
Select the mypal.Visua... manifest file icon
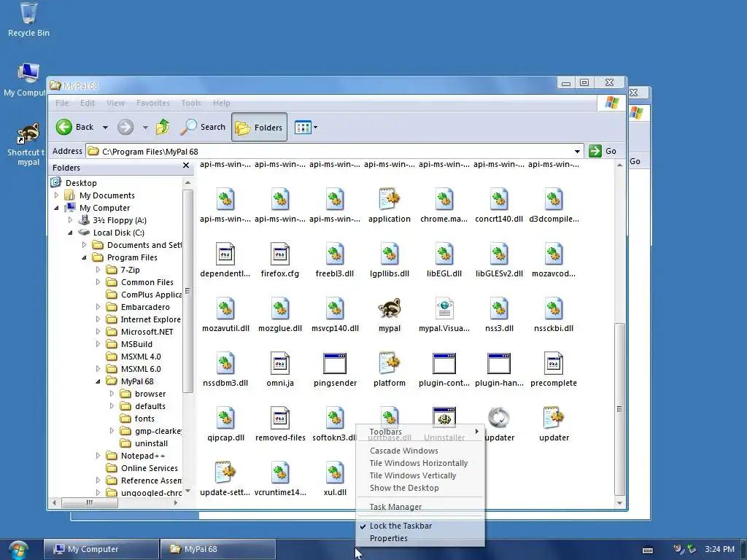pyautogui.click(x=444, y=309)
